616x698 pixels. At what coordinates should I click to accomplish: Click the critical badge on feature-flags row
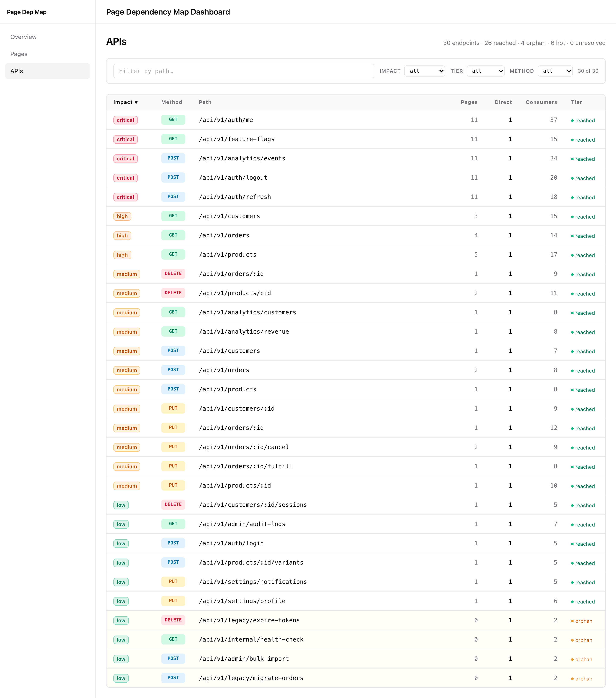[x=125, y=139]
